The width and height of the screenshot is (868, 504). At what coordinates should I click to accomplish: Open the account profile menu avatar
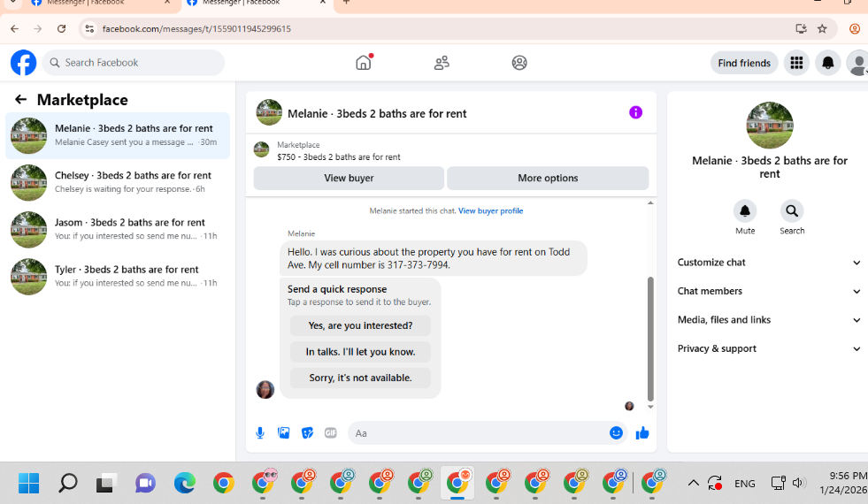pyautogui.click(x=857, y=63)
